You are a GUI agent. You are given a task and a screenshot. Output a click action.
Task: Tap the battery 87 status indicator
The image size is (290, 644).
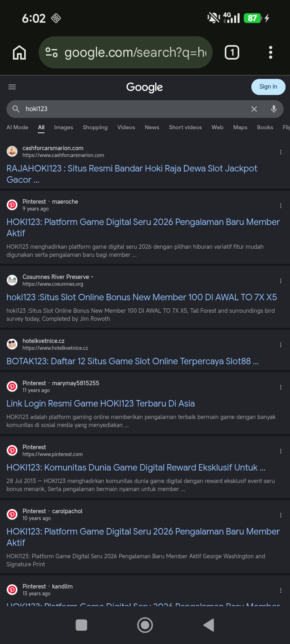pyautogui.click(x=253, y=18)
